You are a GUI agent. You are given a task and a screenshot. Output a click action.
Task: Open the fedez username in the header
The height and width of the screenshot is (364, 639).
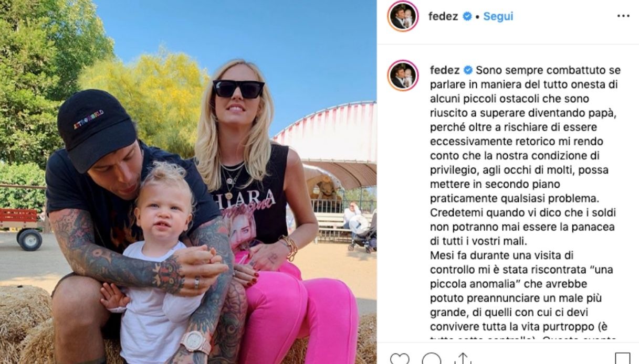[x=443, y=16]
